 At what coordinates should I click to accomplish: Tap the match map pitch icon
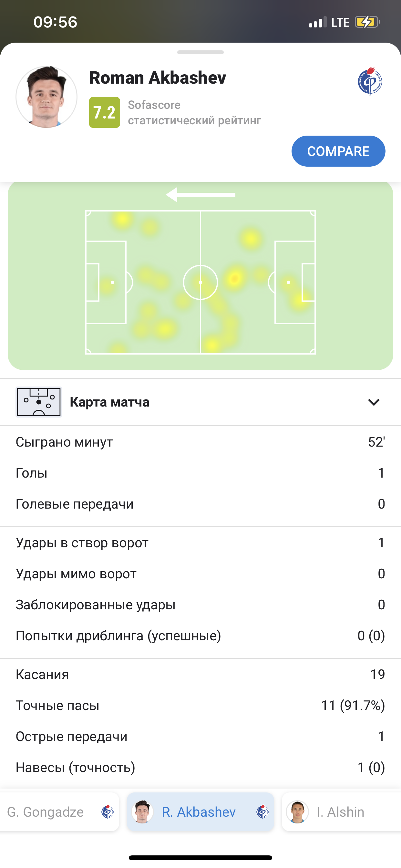tap(39, 402)
